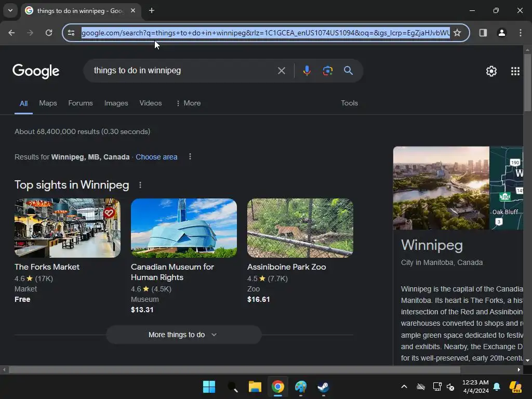This screenshot has height=399, width=532.
Task: Show hidden system tray icons
Action: click(404, 387)
